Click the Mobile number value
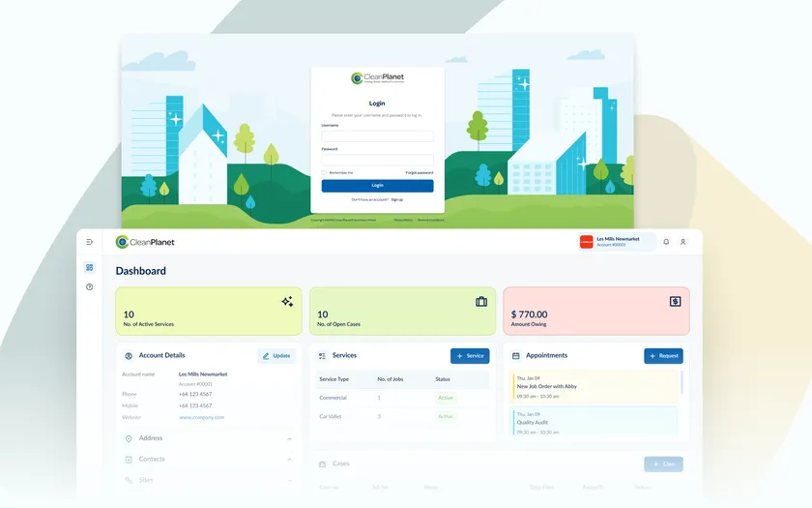The width and height of the screenshot is (812, 508). (x=195, y=405)
